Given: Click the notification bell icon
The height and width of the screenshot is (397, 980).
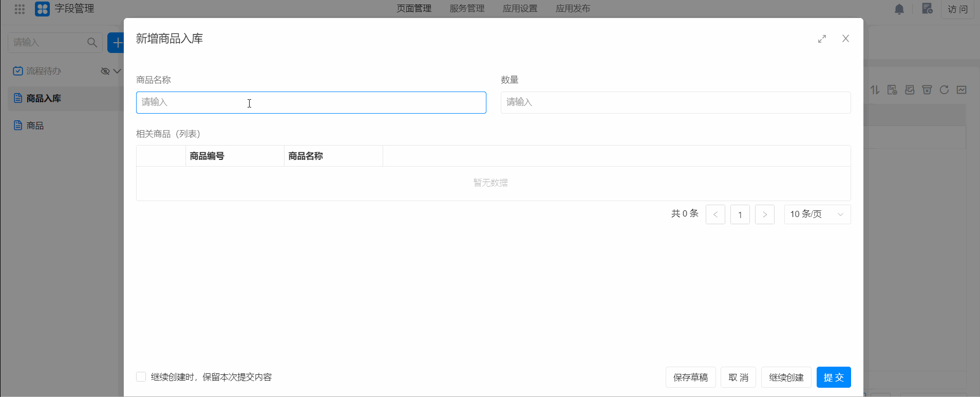Looking at the screenshot, I should 899,9.
